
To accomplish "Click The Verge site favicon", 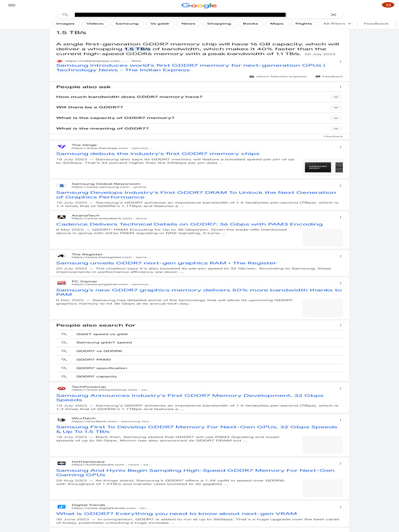I will (61, 147).
